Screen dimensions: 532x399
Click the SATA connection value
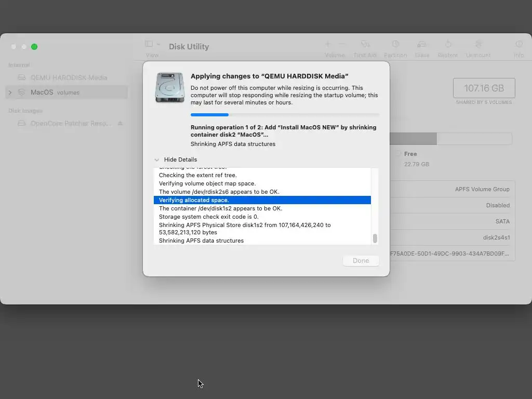[x=502, y=221]
